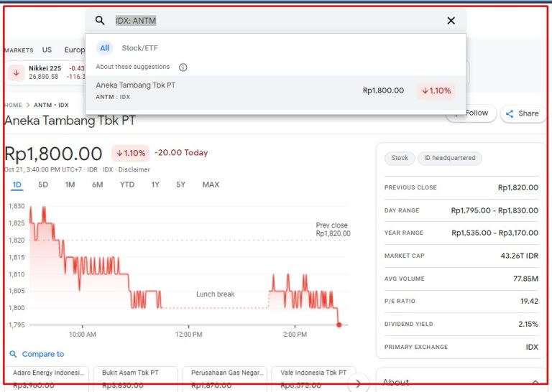Switch chart to 1Y range
The image size is (552, 392).
155,185
